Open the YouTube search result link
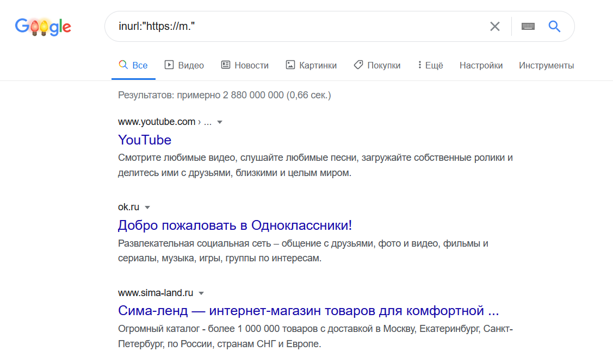Image resolution: width=613 pixels, height=364 pixels. click(145, 140)
